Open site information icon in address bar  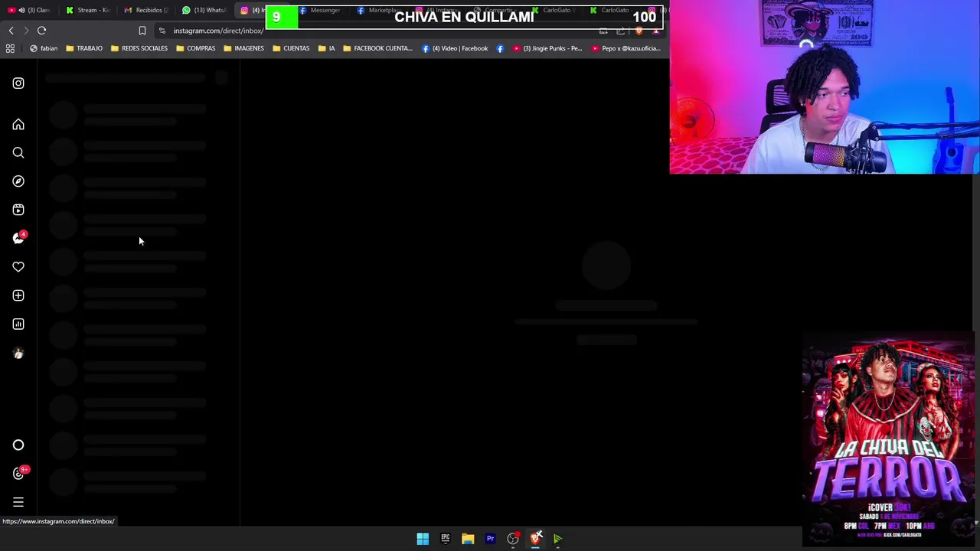coord(162,31)
